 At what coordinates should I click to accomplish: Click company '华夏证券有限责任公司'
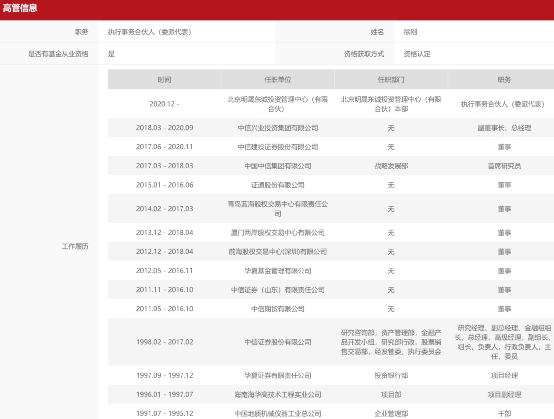pyautogui.click(x=278, y=375)
